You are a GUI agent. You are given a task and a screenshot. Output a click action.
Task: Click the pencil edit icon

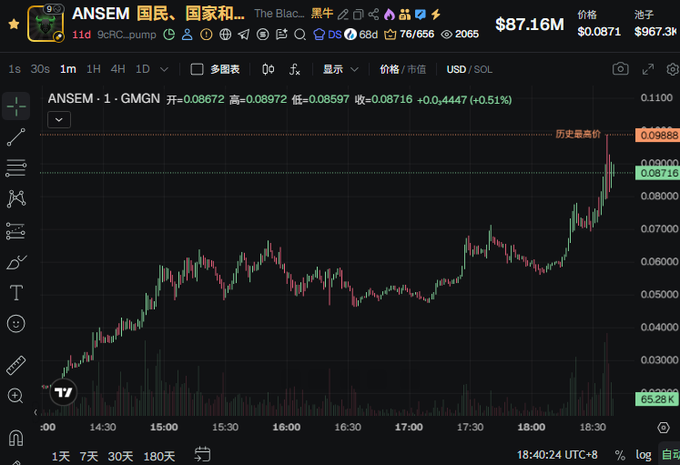tap(343, 15)
